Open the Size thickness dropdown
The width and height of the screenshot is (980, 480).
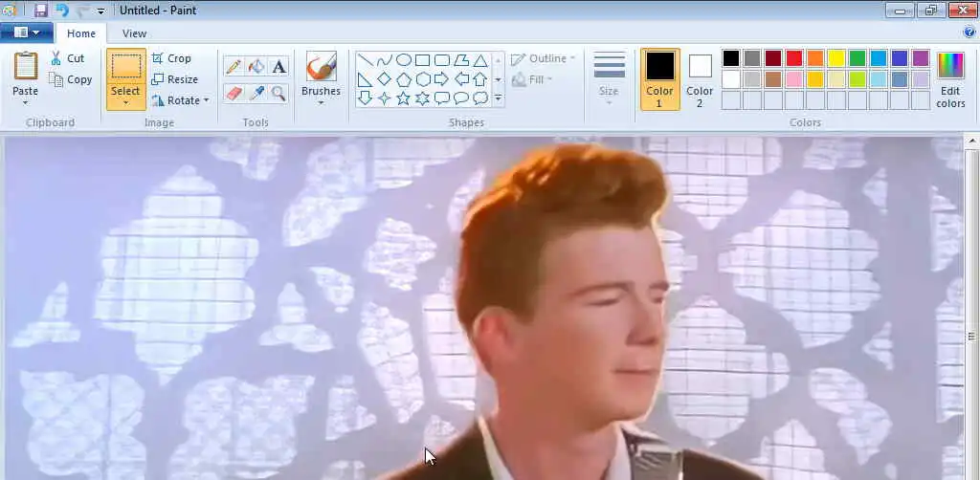[609, 79]
